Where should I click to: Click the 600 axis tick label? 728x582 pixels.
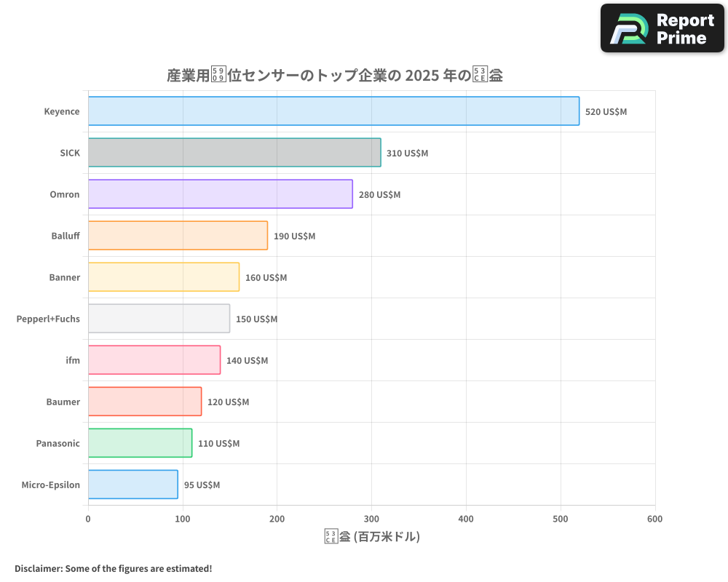click(x=654, y=519)
